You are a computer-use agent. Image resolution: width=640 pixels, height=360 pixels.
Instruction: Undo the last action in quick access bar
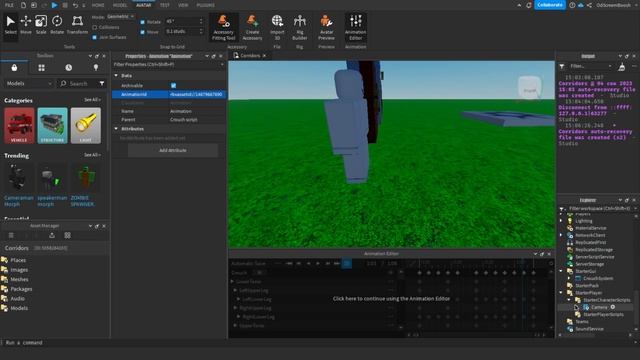75,5
